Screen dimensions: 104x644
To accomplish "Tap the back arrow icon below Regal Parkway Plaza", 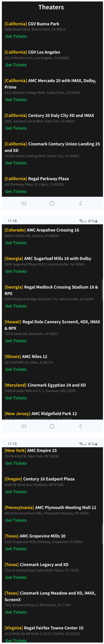I will point(80,203).
